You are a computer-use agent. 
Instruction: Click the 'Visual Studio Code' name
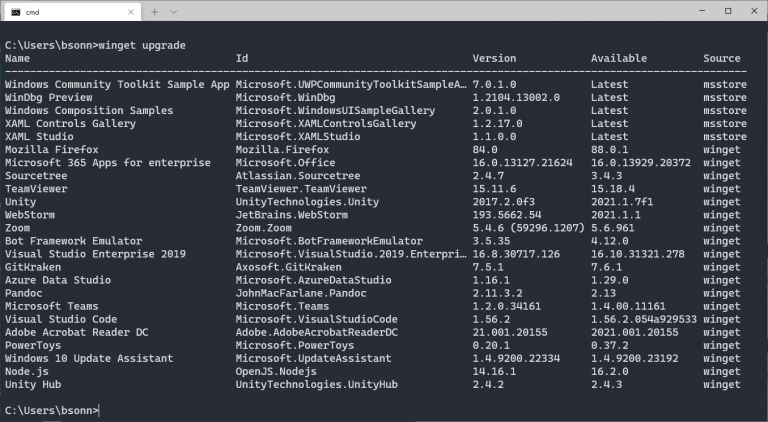click(x=61, y=319)
